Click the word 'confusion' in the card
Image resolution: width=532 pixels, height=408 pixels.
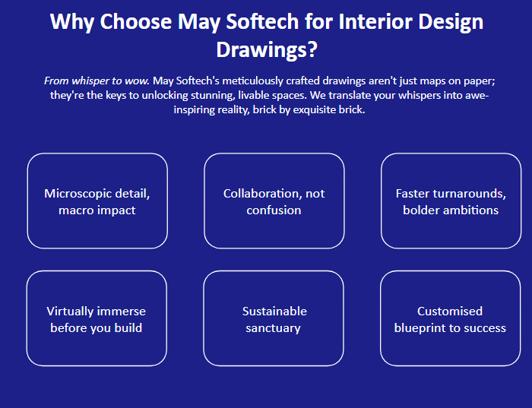click(x=274, y=210)
